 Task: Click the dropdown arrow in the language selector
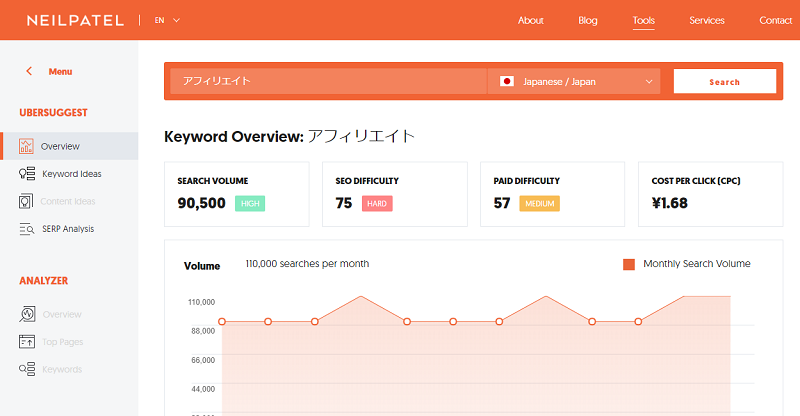648,82
